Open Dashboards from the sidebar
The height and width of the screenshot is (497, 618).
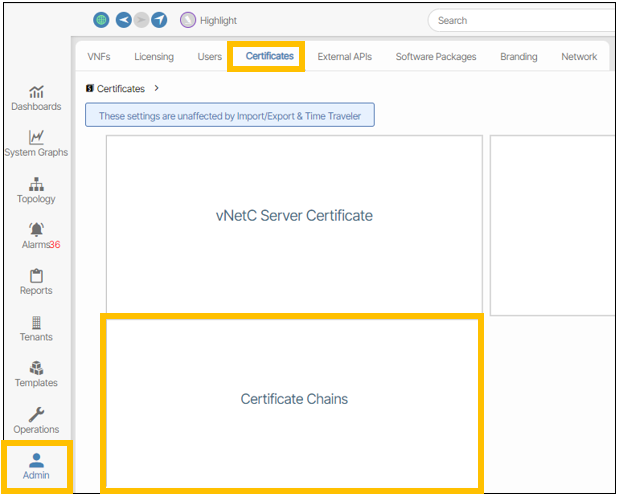click(36, 98)
